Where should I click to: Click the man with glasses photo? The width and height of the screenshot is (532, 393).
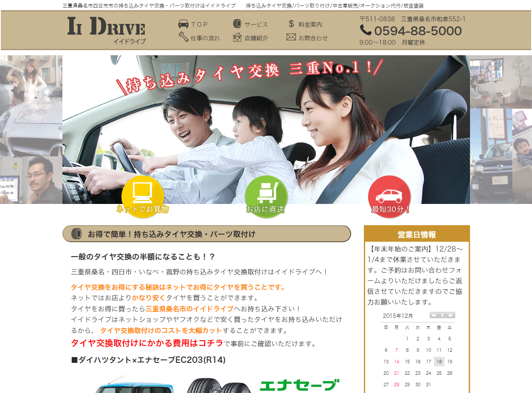(31, 180)
